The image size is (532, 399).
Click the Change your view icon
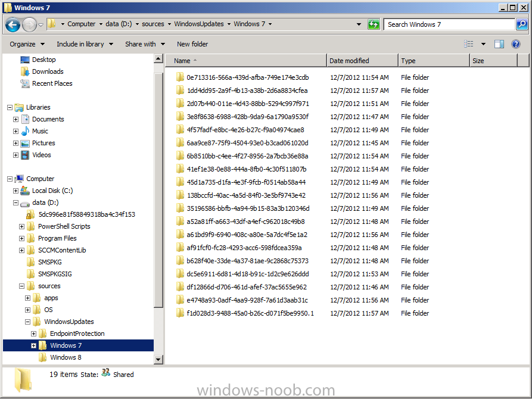tap(469, 43)
